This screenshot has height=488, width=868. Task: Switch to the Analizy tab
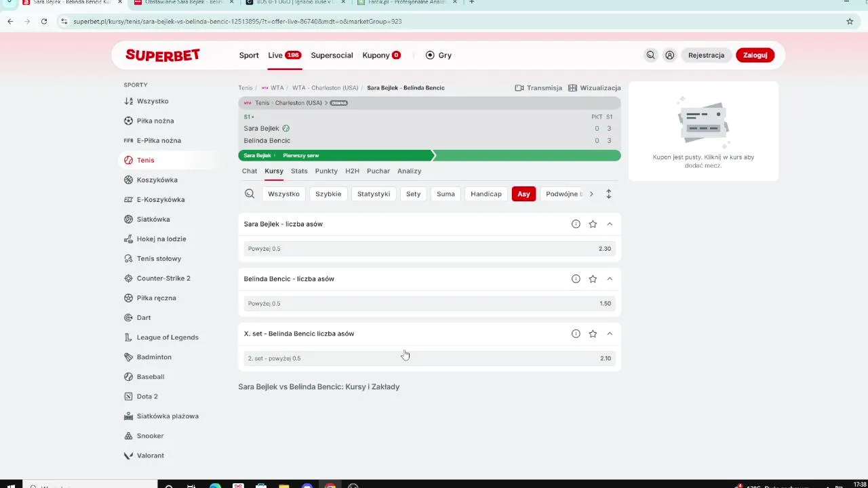pyautogui.click(x=410, y=171)
